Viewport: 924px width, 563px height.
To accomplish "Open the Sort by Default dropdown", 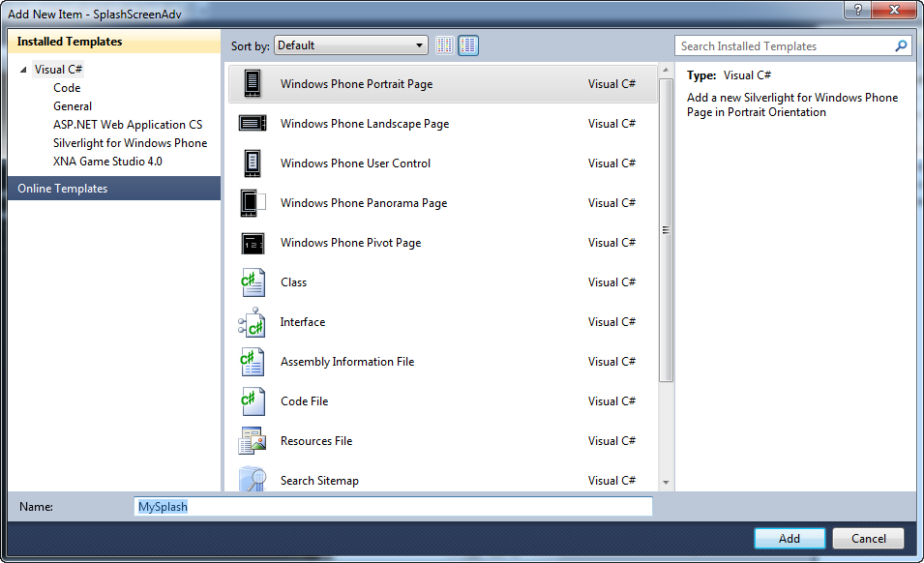I will 351,45.
